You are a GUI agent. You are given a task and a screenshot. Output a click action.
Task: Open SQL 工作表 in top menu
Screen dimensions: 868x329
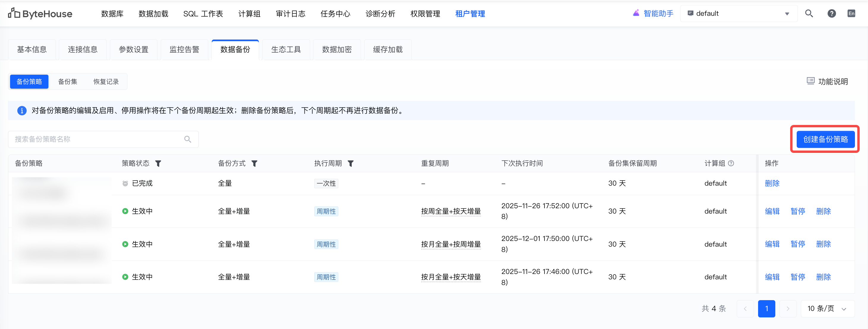[203, 14]
